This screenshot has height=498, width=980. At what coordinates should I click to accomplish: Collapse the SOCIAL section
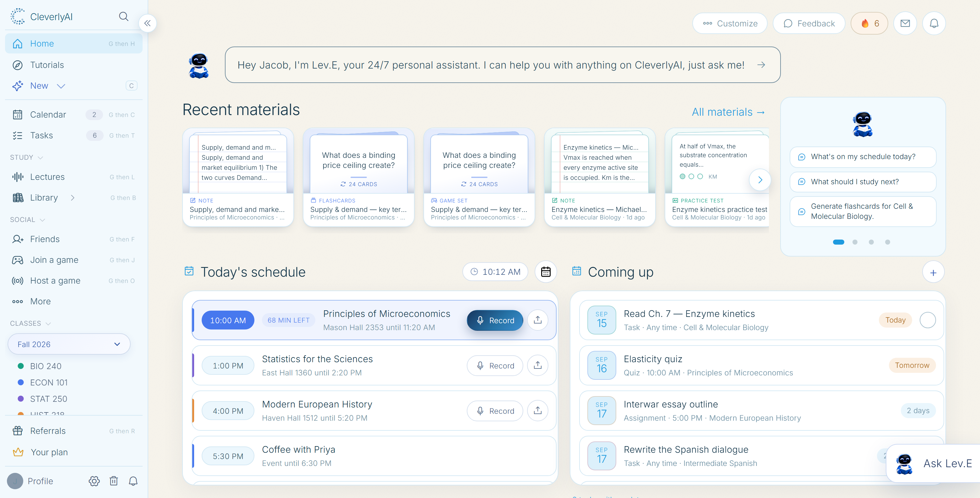[28, 220]
